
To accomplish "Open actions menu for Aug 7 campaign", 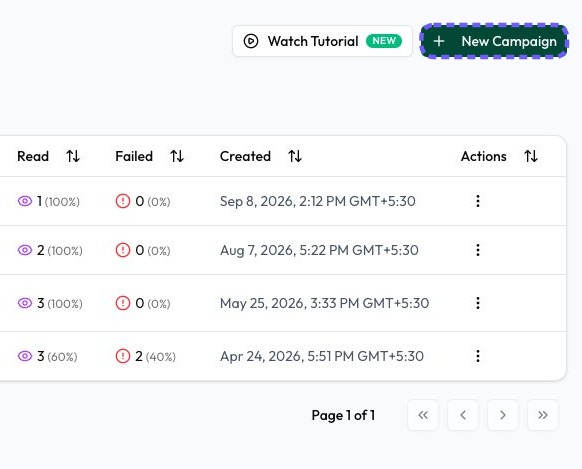I will point(478,250).
